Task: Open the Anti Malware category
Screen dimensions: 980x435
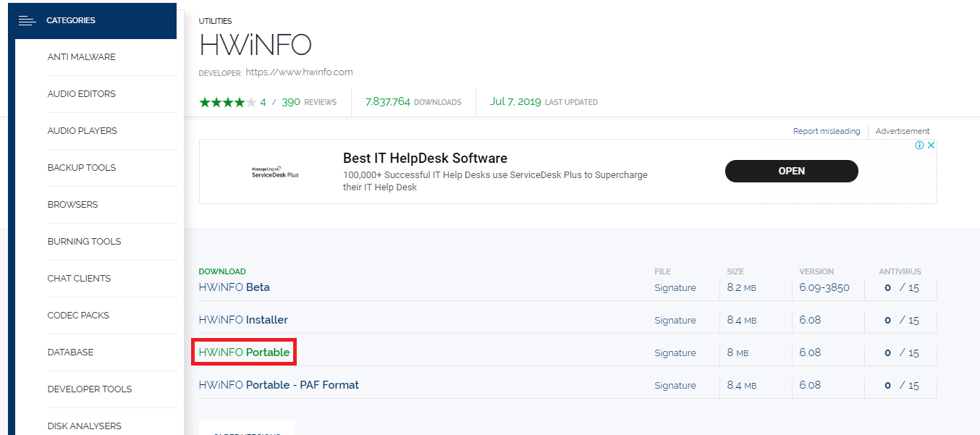Action: pos(81,57)
